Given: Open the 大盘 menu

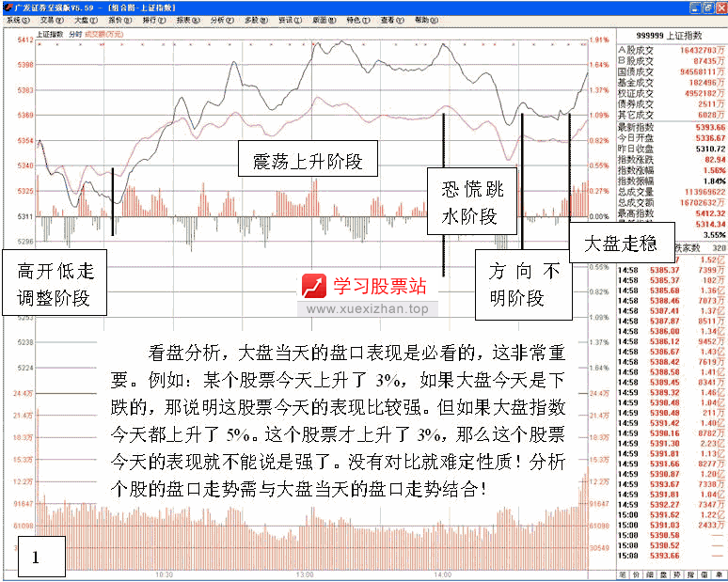Looking at the screenshot, I should pyautogui.click(x=86, y=20).
